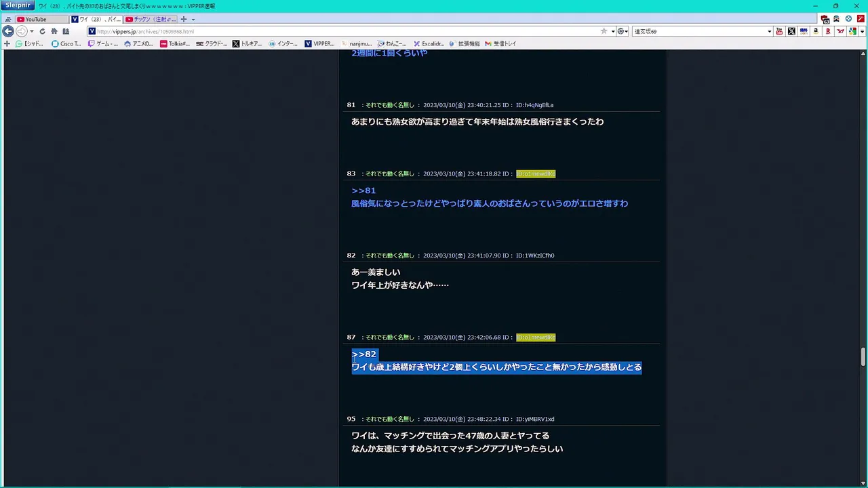868x488 pixels.
Task: Open the 受信トレイ Gmail bookmark
Action: pos(500,43)
